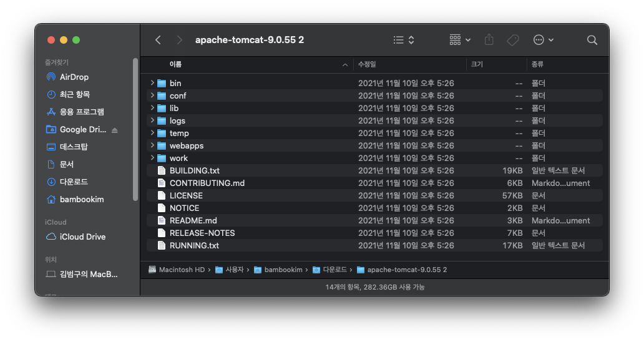The image size is (644, 342).
Task: Open the list view switcher
Action: point(404,40)
